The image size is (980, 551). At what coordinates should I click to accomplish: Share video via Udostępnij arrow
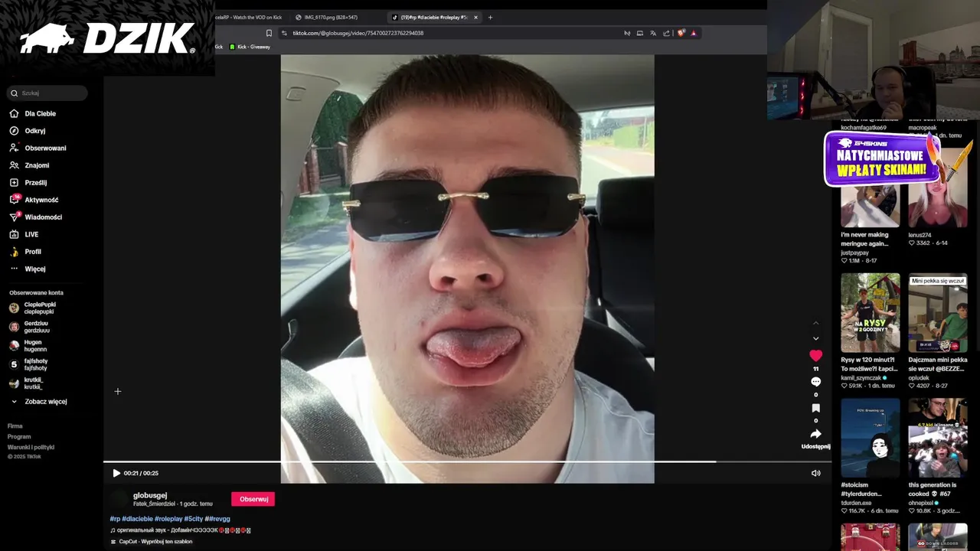[816, 434]
